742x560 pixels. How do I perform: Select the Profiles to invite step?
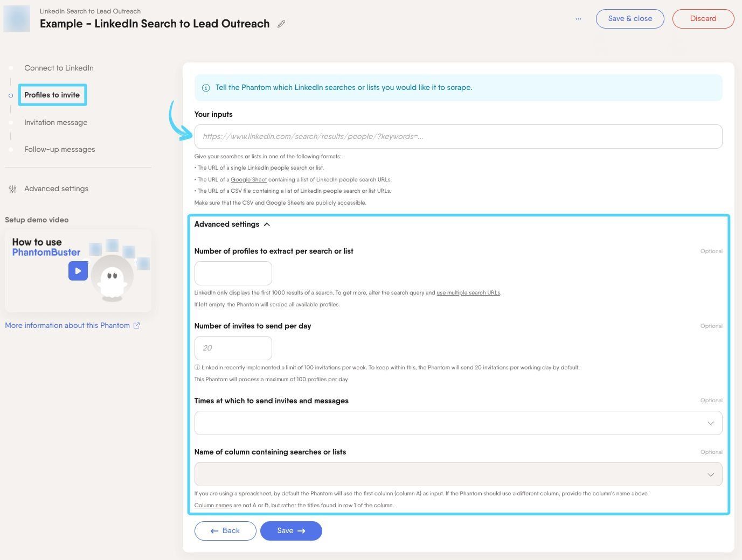(x=52, y=95)
